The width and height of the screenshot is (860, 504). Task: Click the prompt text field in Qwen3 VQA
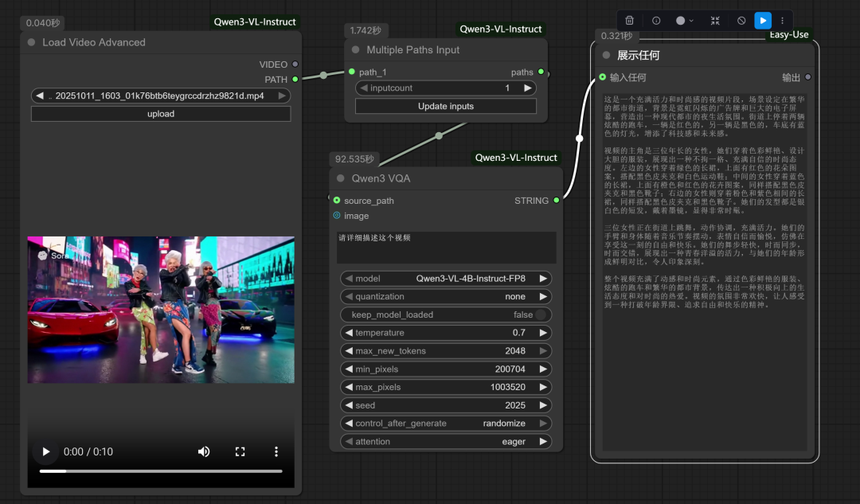[x=446, y=247]
